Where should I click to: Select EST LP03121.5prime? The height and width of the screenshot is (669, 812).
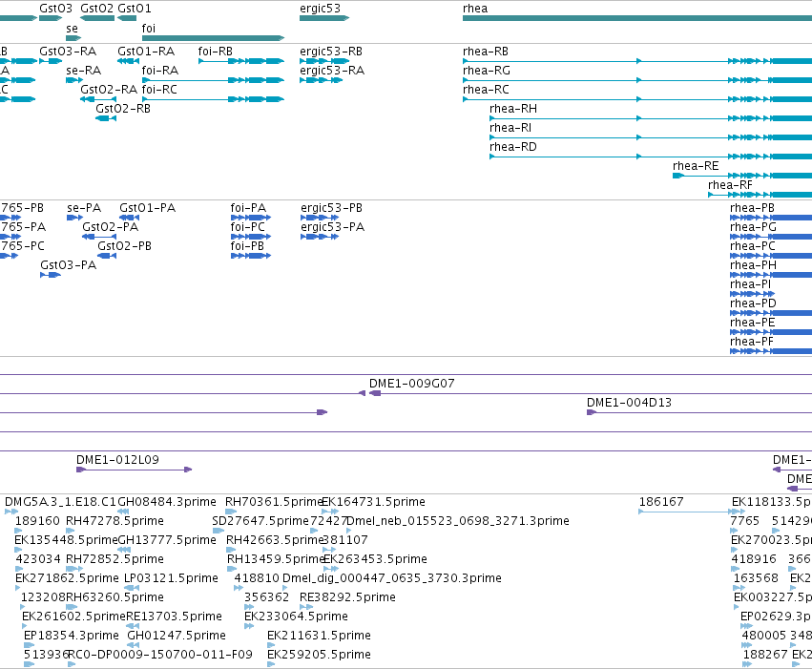[172, 578]
